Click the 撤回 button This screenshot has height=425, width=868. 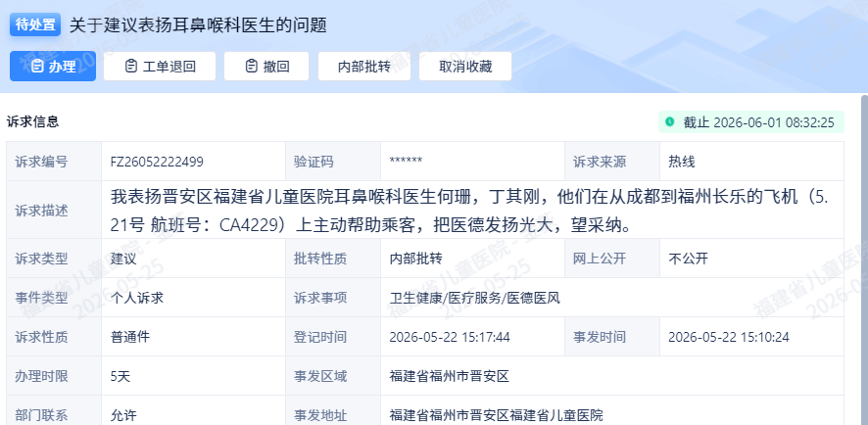[266, 67]
